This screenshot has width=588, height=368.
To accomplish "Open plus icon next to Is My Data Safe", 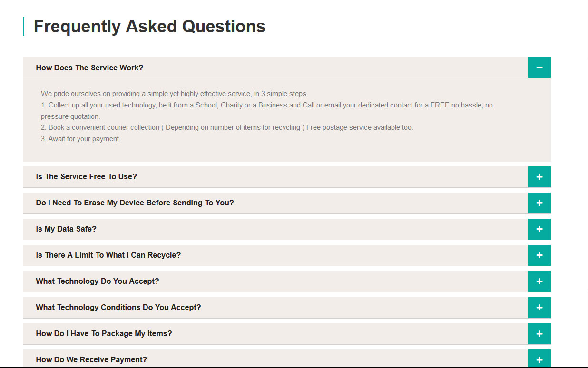I will 539,229.
